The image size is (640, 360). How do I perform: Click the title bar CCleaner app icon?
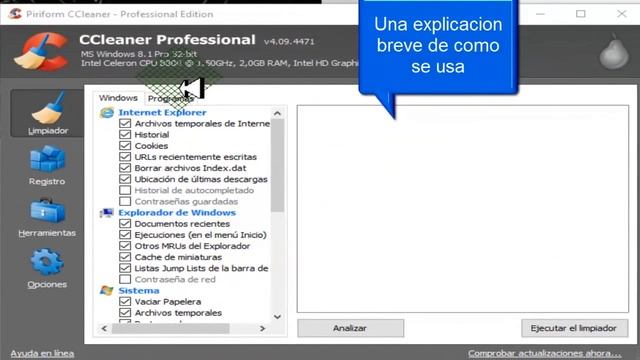click(x=15, y=14)
